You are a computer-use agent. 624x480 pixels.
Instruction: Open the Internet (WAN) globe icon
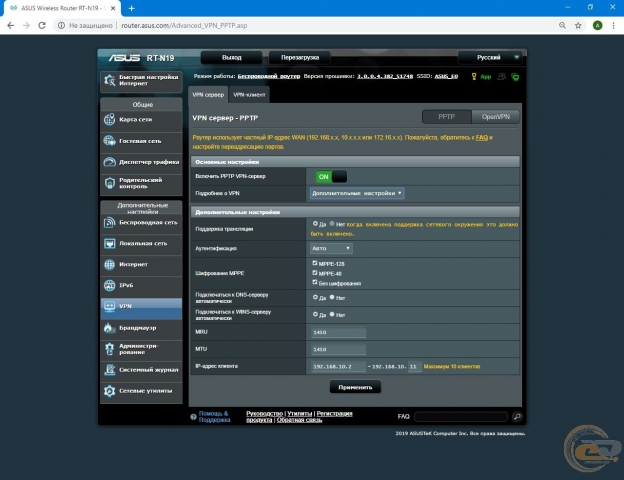click(109, 264)
